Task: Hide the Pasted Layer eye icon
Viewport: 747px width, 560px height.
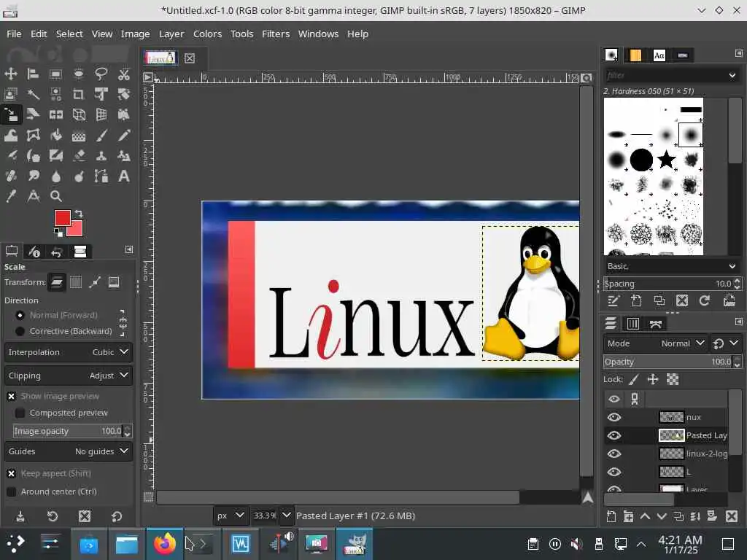Action: pyautogui.click(x=614, y=435)
